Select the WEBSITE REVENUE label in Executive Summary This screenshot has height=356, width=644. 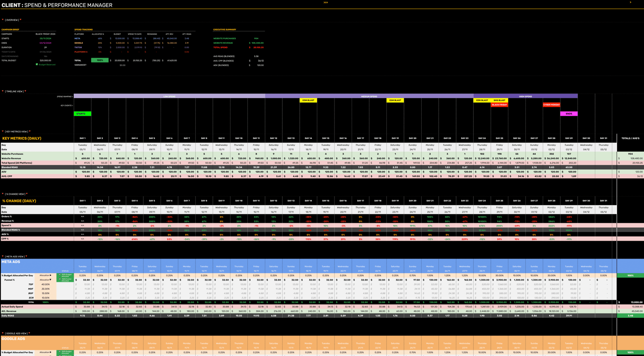click(x=223, y=43)
